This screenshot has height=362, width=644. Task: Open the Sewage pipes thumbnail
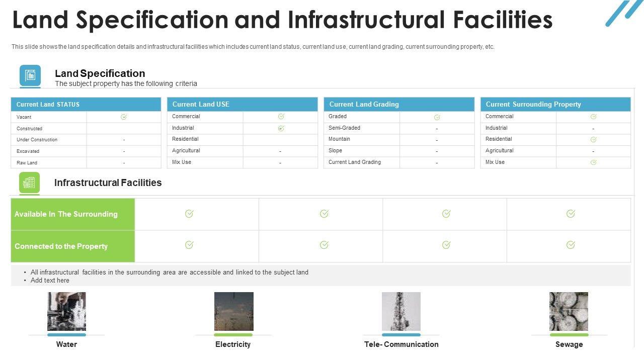point(569,312)
